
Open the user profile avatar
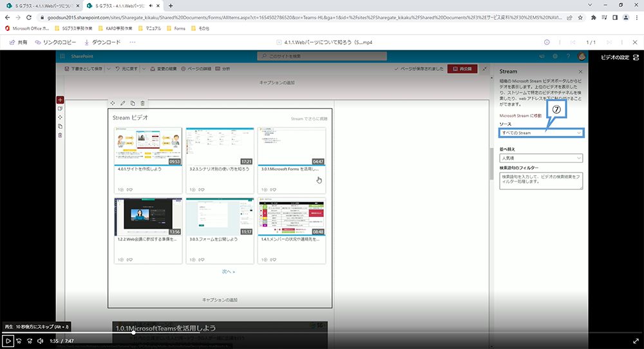(582, 56)
